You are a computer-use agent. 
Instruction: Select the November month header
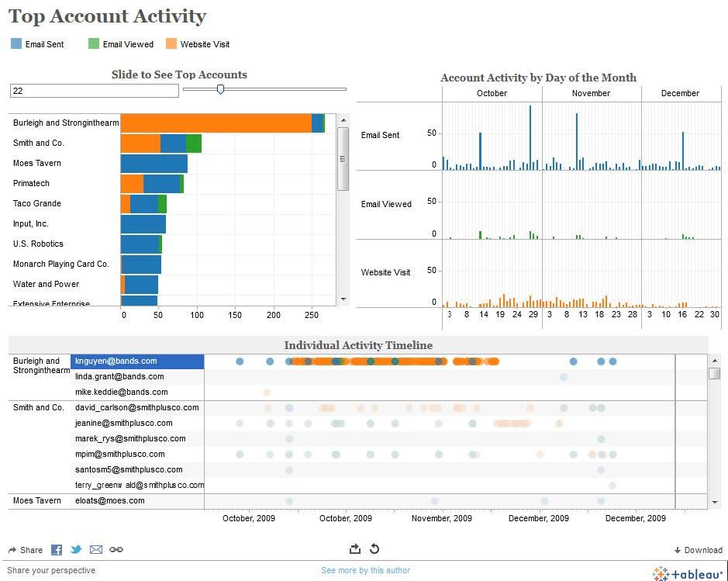591,93
